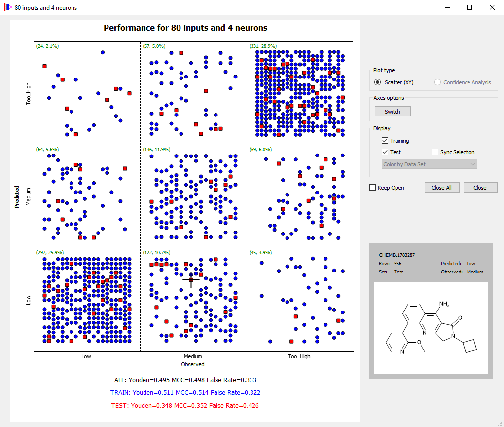Select the Scatter (XY) plot type
Image resolution: width=504 pixels, height=427 pixels.
tap(377, 82)
